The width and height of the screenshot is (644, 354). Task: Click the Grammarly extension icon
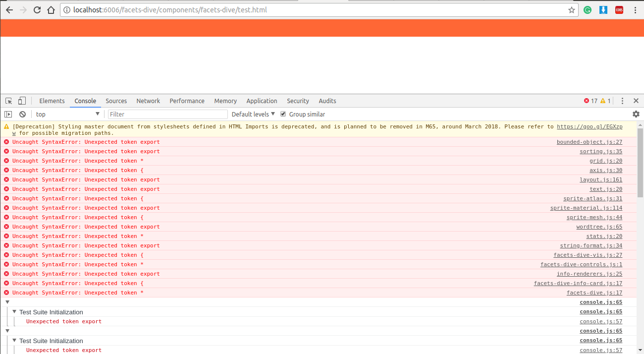(588, 9)
